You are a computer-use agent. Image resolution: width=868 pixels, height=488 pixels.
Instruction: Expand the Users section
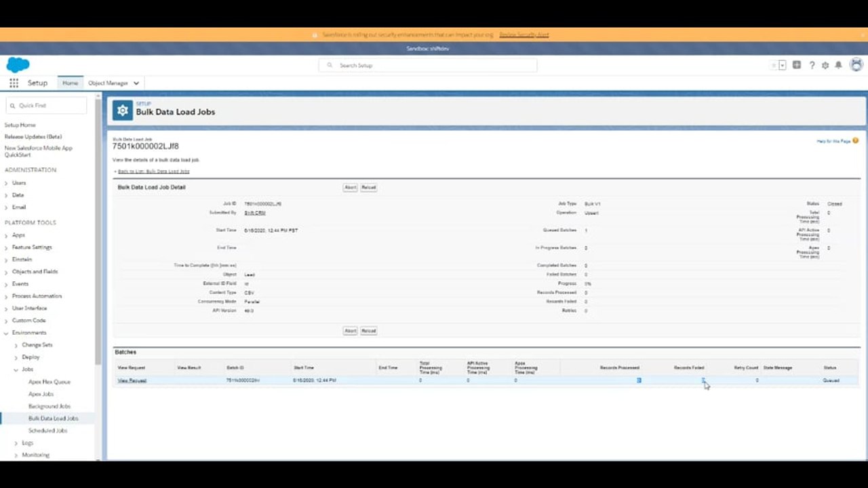point(6,183)
